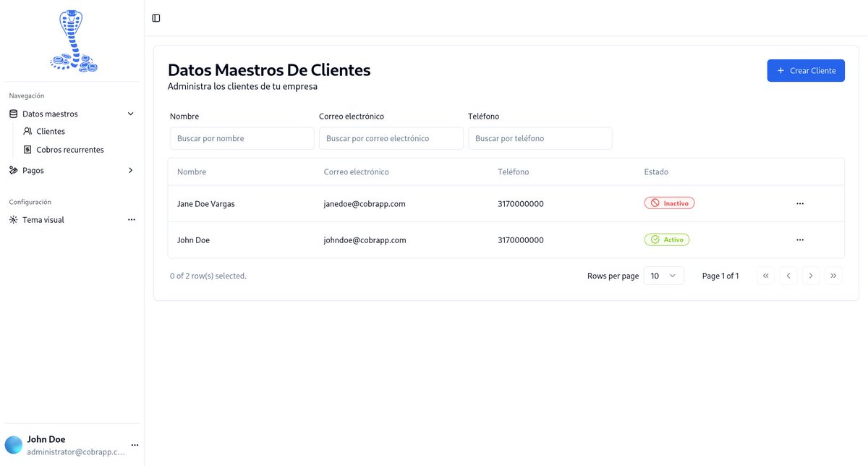Open the Rows per page dropdown
This screenshot has height=466, width=868.
[663, 275]
